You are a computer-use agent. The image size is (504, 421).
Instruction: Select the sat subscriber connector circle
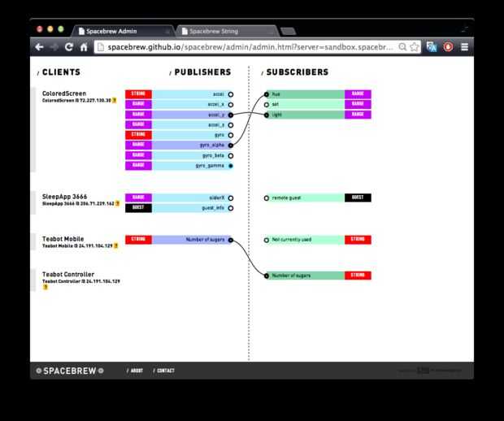coord(267,105)
